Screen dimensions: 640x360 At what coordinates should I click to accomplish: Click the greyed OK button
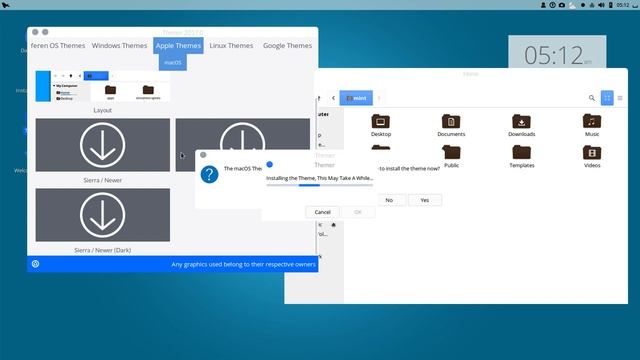(358, 212)
